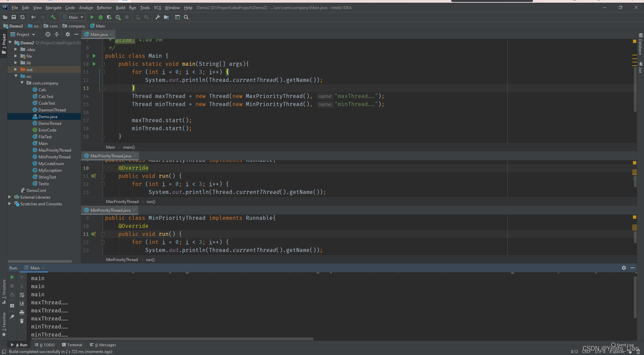Click Collapse All in the Project panel
Screen dimensions: 644x355
[x=57, y=34]
